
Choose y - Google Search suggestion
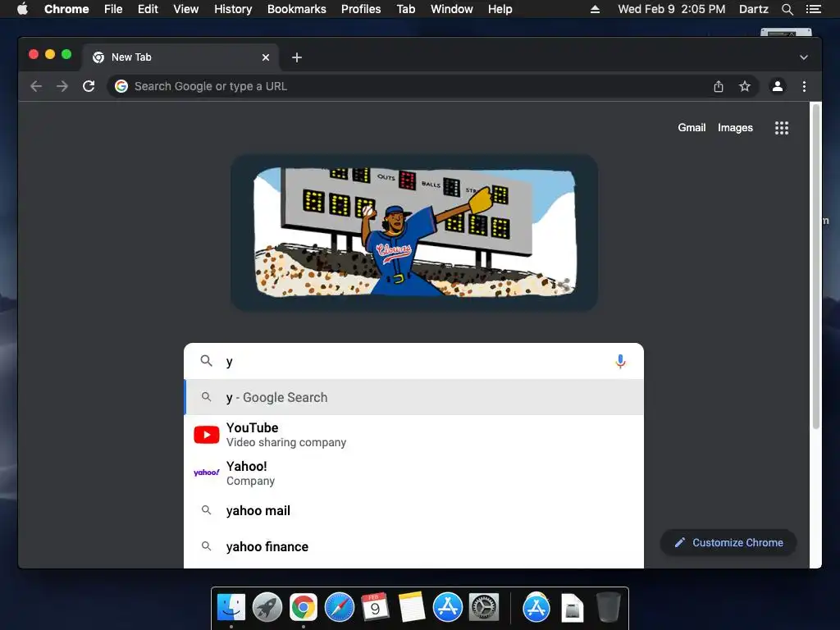[413, 397]
